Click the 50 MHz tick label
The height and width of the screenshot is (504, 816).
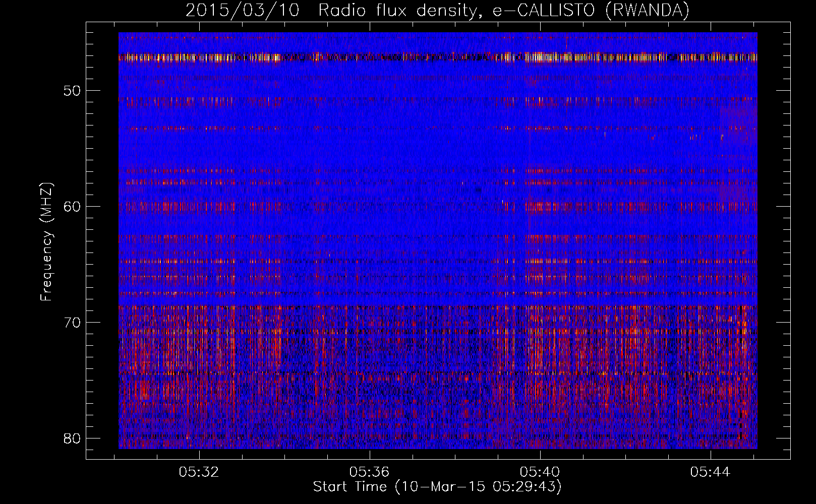[72, 91]
